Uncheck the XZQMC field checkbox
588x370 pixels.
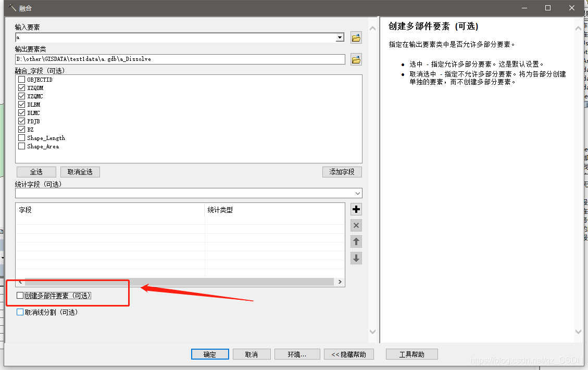pos(22,96)
